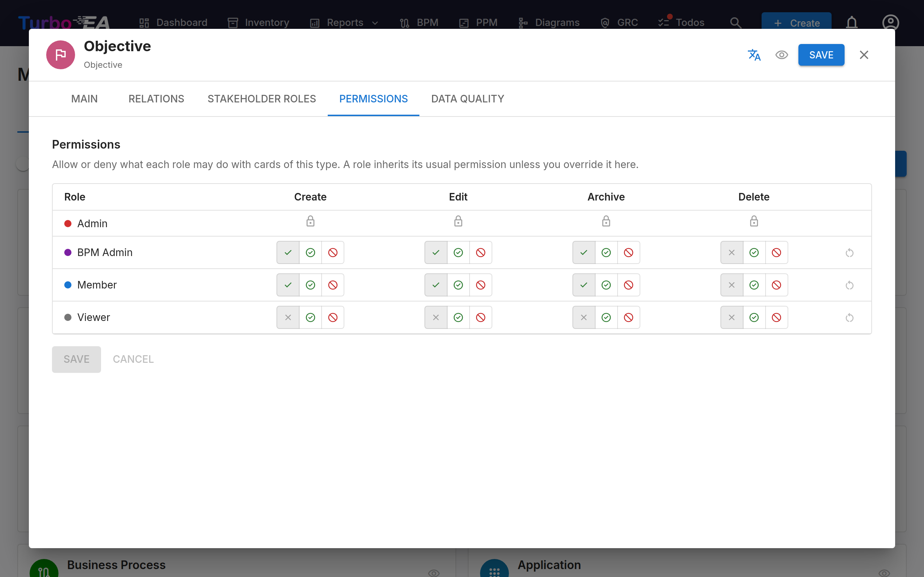This screenshot has width=924, height=577.
Task: Open the translations icon in dialog header
Action: click(x=754, y=55)
